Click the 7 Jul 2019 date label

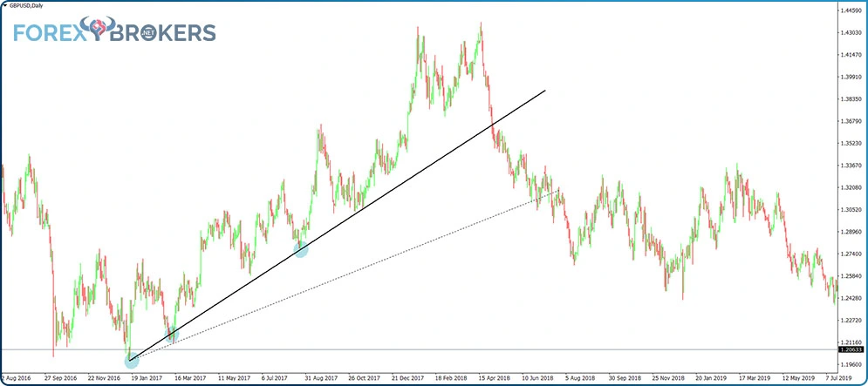click(x=840, y=377)
